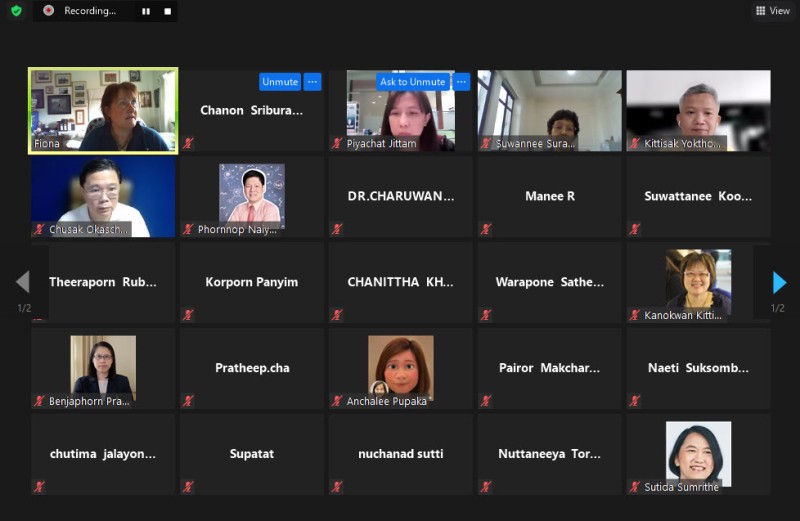The height and width of the screenshot is (521, 800).
Task: Go to next page of participants
Action: (x=779, y=283)
